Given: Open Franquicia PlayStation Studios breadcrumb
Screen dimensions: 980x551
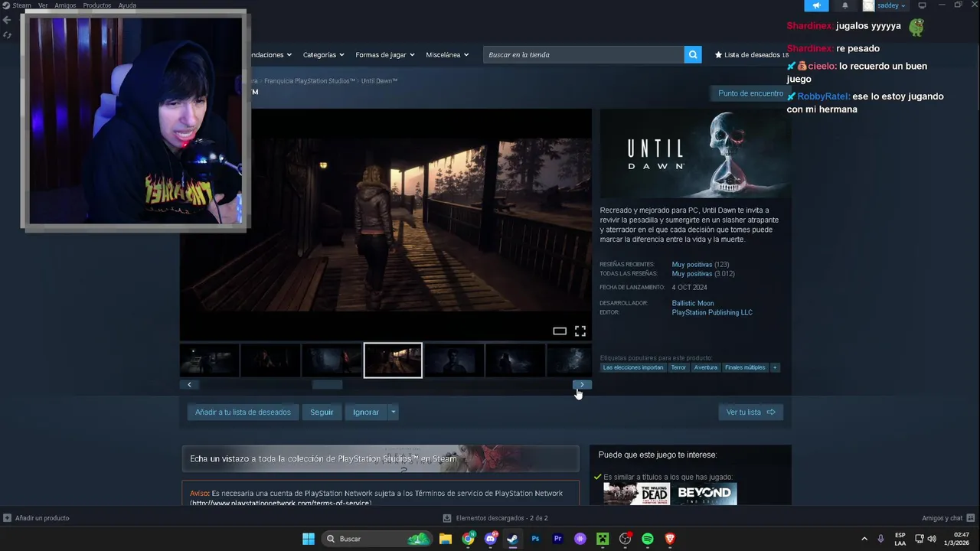Looking at the screenshot, I should click(309, 80).
